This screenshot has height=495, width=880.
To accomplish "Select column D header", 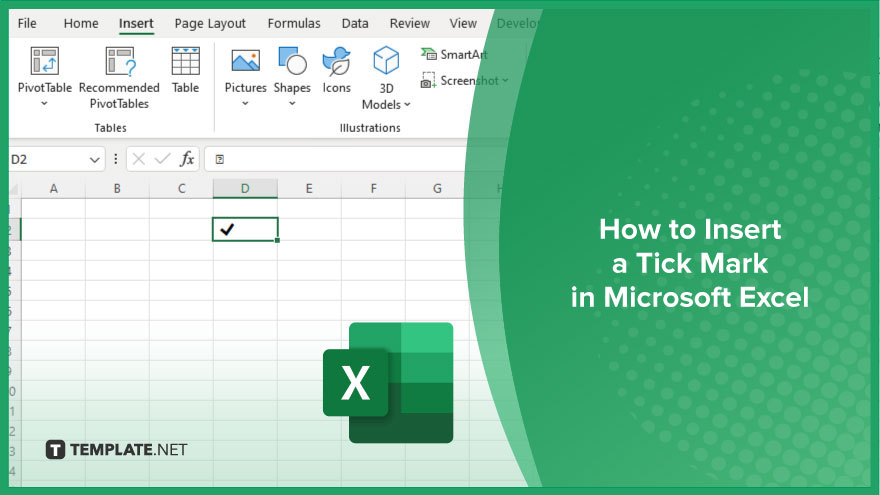I will 245,189.
